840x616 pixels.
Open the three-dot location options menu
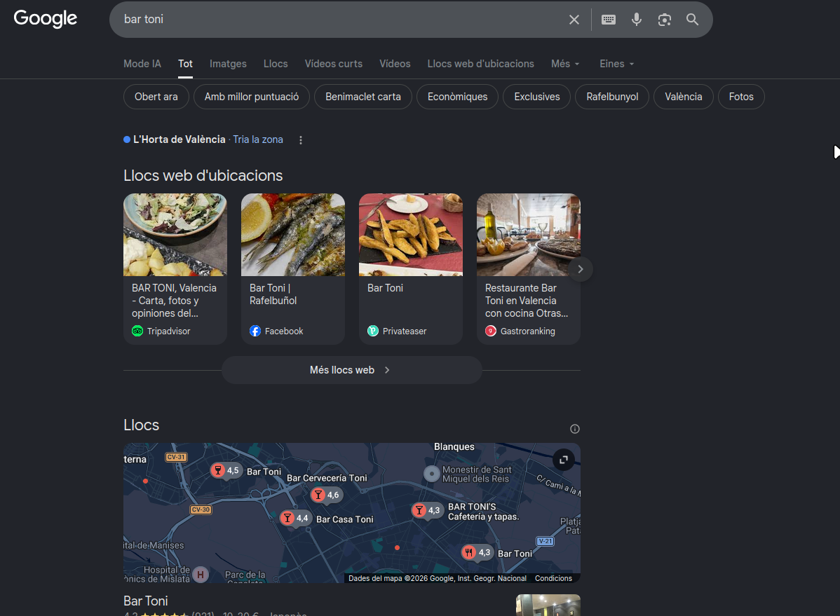point(301,139)
